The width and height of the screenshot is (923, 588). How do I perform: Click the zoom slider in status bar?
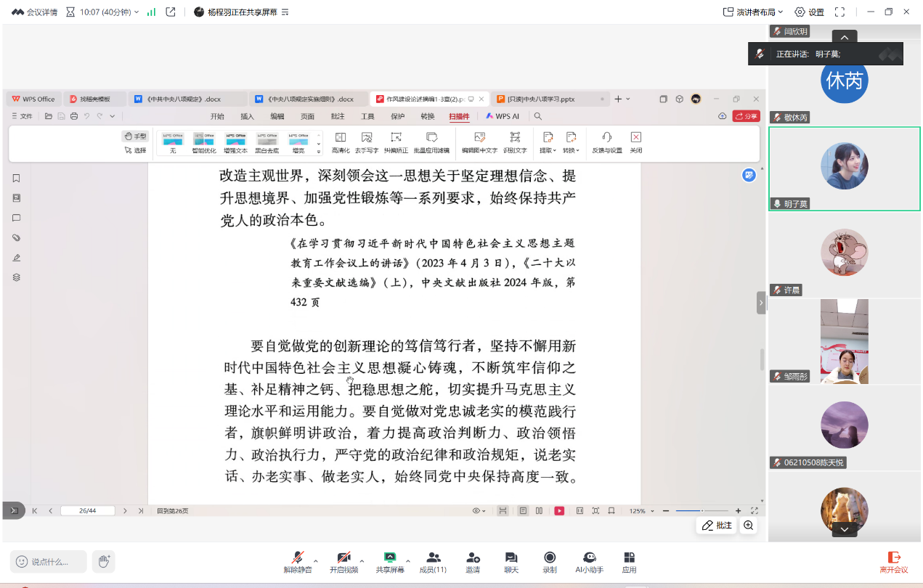tap(702, 511)
